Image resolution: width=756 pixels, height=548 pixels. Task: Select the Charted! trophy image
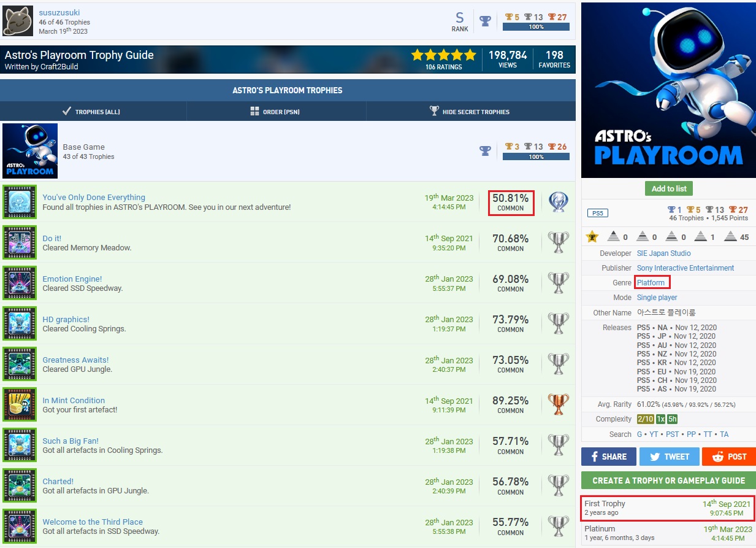pos(20,486)
